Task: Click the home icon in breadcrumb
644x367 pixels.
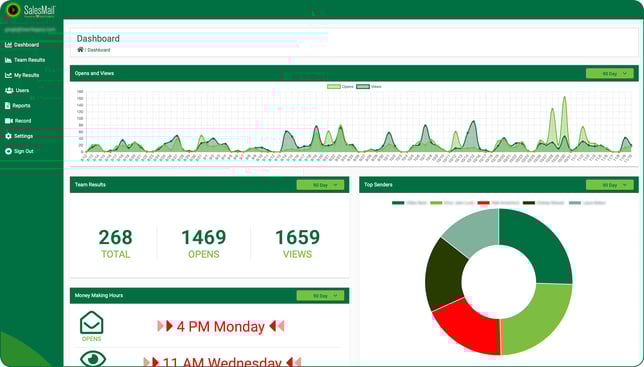Action: coord(80,50)
